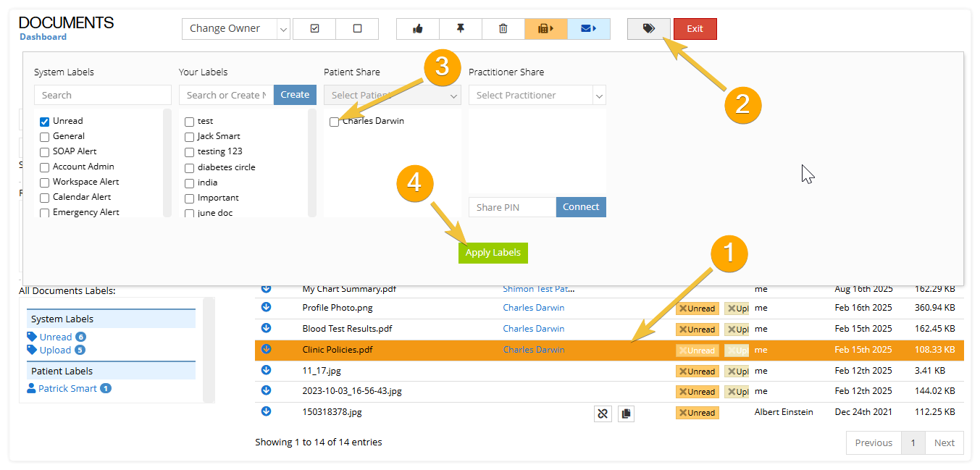
Task: Download My Chart Summary.pdf via arrow icon
Action: click(x=266, y=288)
